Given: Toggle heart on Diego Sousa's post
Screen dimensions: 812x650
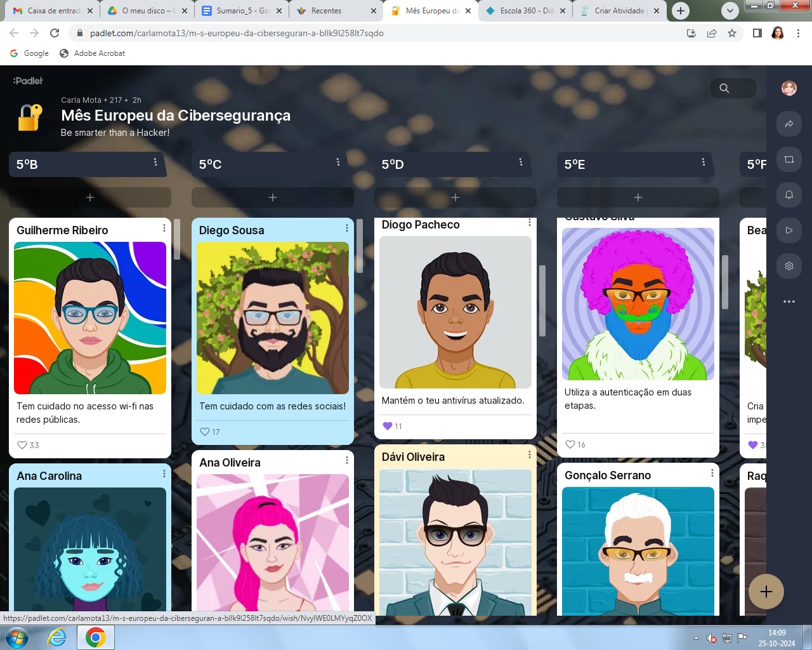Looking at the screenshot, I should [x=205, y=432].
